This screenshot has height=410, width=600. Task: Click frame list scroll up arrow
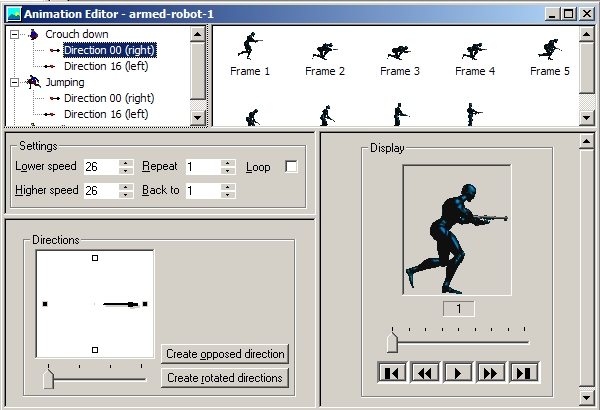click(x=587, y=34)
